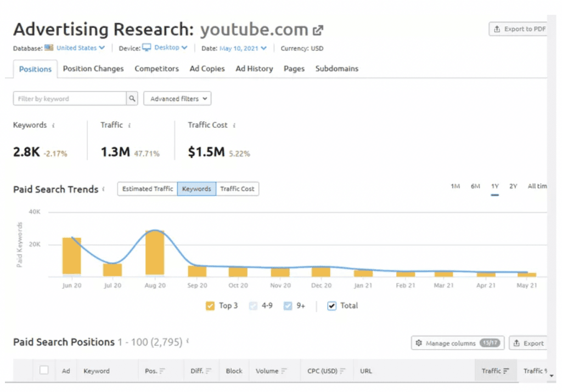Open the United States database dropdown
Viewport: 562px width, 392px height.
(80, 48)
